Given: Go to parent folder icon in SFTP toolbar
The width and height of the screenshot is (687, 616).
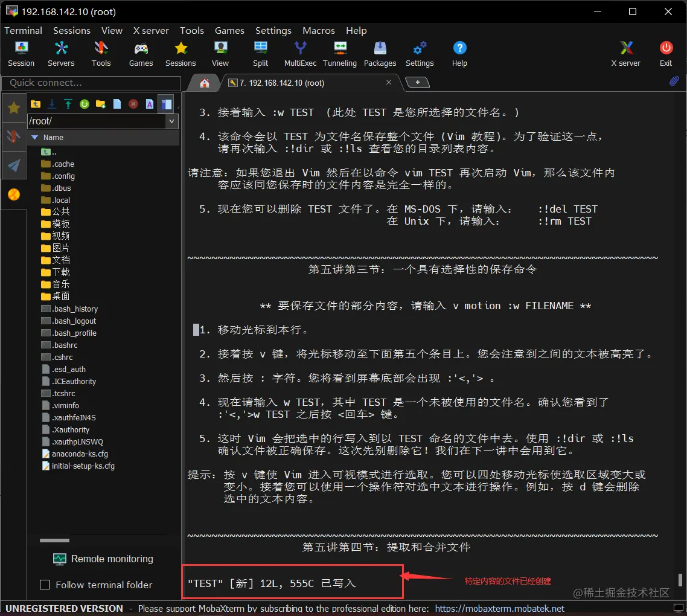Looking at the screenshot, I should 36,104.
